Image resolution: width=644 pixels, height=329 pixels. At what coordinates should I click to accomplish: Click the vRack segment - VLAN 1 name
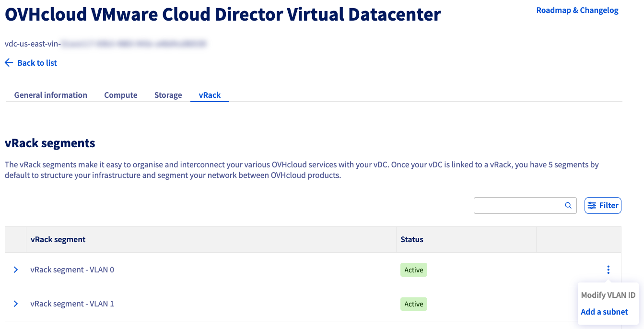[x=72, y=304]
